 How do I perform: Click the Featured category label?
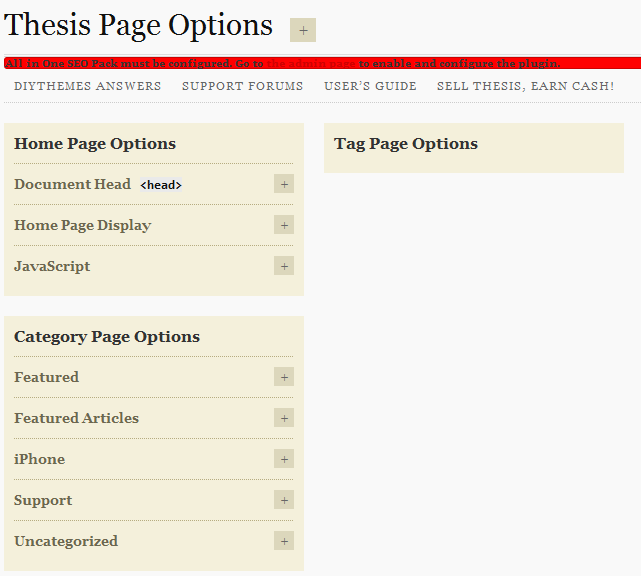[46, 377]
